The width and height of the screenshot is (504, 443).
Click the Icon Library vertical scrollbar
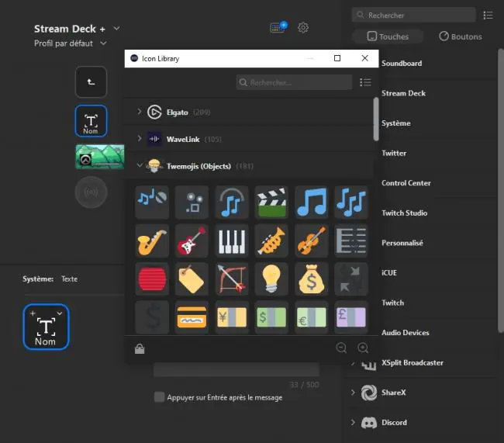coord(376,119)
